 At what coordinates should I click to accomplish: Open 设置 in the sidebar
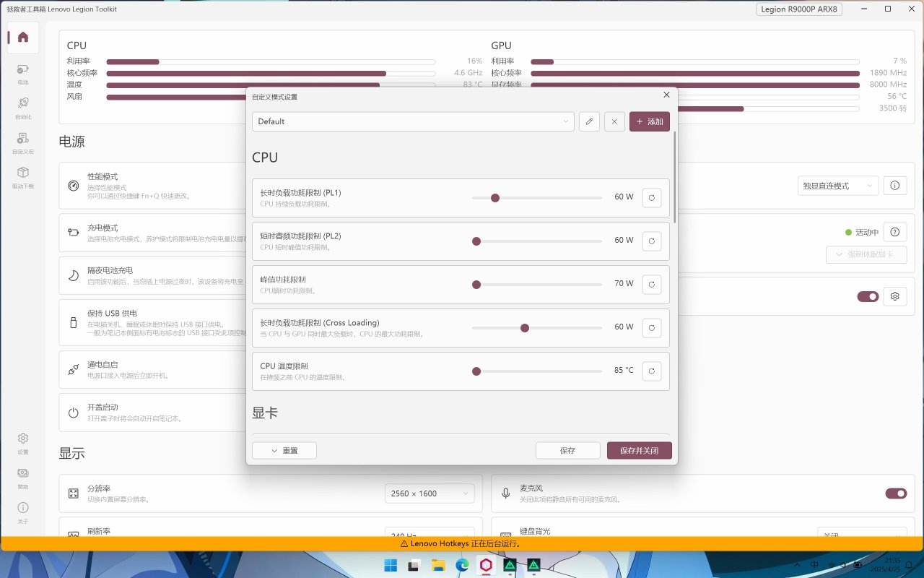(23, 443)
